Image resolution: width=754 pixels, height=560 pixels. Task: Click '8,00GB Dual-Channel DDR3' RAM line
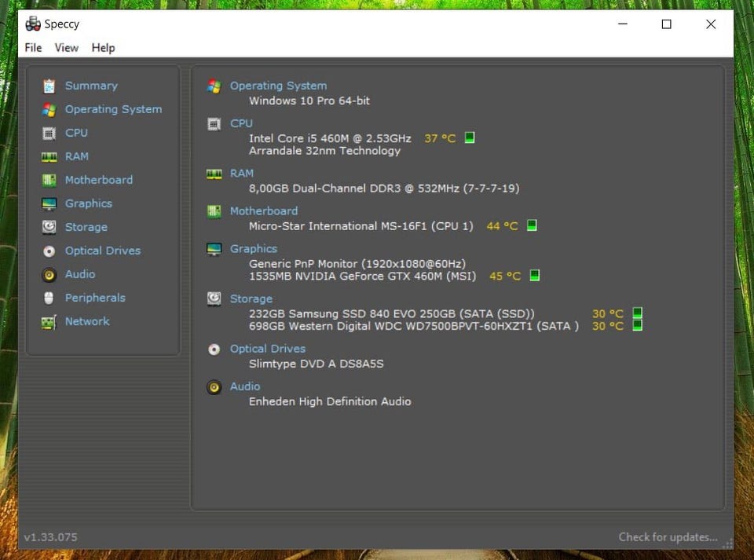[384, 188]
